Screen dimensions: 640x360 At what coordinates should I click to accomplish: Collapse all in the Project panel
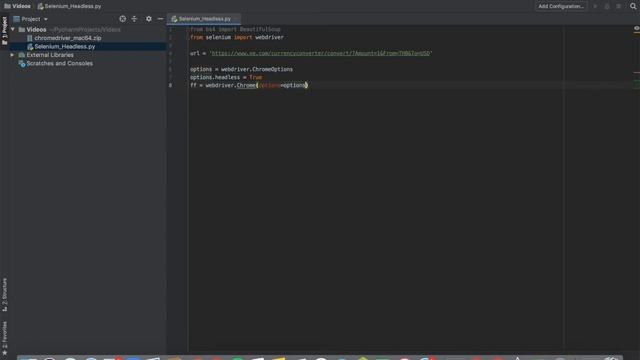point(134,19)
